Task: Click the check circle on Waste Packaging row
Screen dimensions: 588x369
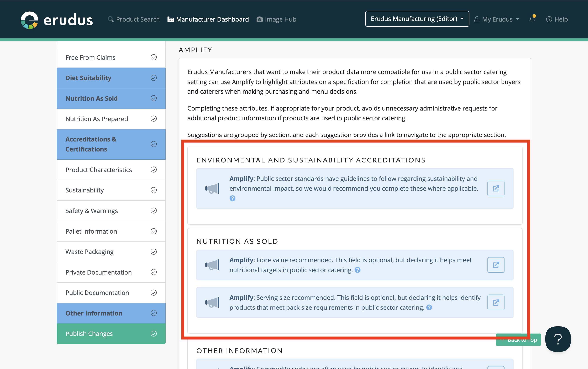Action: 153,252
